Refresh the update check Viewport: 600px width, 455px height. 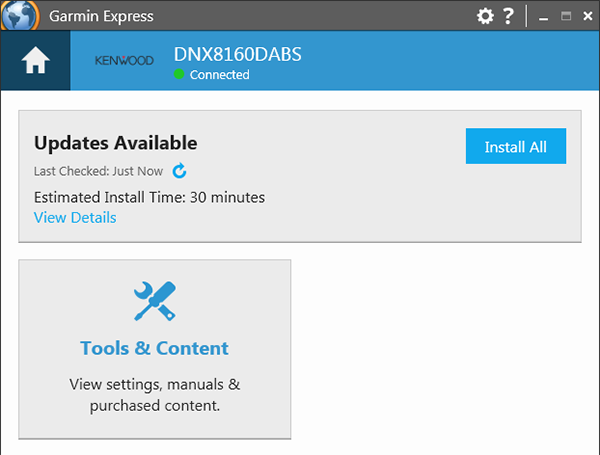click(x=179, y=171)
